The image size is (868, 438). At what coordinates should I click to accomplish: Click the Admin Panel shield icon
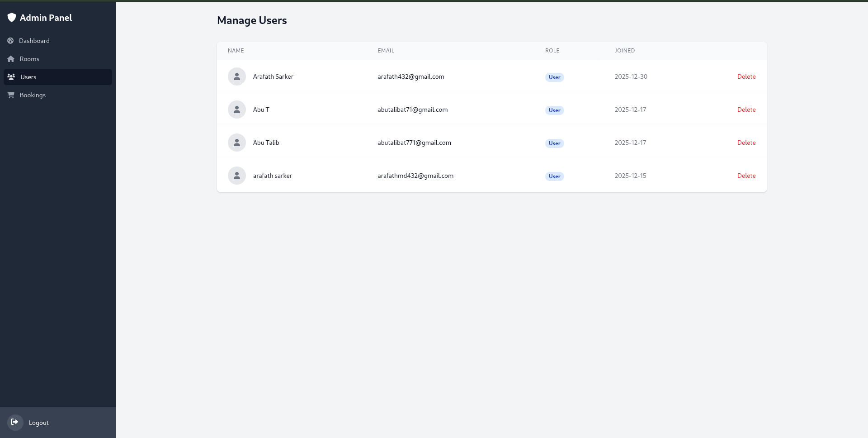pyautogui.click(x=12, y=18)
